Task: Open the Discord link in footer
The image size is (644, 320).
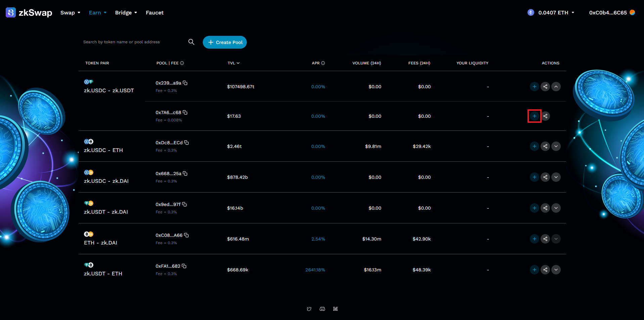Action: 322,309
